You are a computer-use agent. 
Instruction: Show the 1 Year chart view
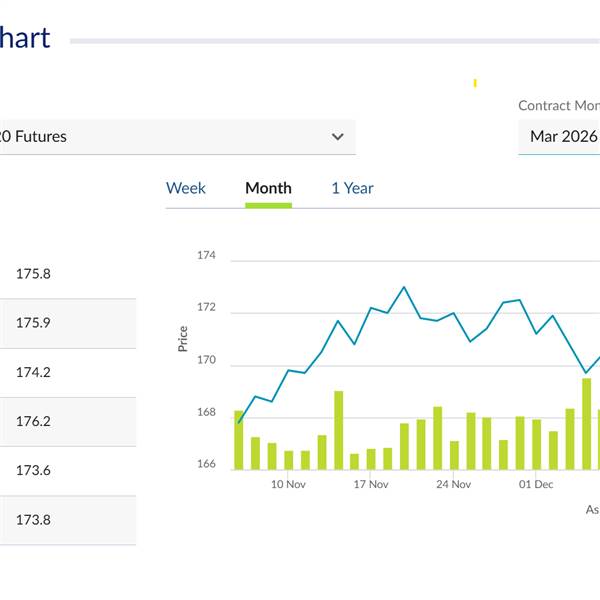tap(352, 188)
